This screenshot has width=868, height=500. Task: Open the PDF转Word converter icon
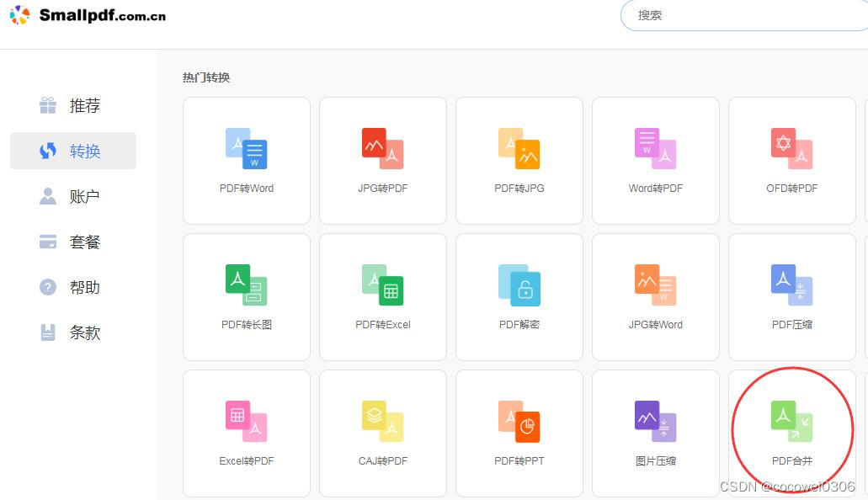point(247,148)
